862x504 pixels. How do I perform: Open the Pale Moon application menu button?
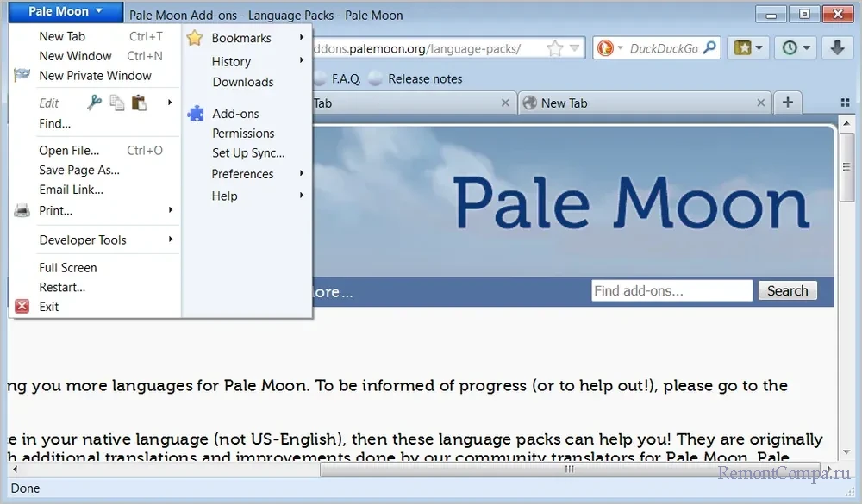pyautogui.click(x=66, y=11)
